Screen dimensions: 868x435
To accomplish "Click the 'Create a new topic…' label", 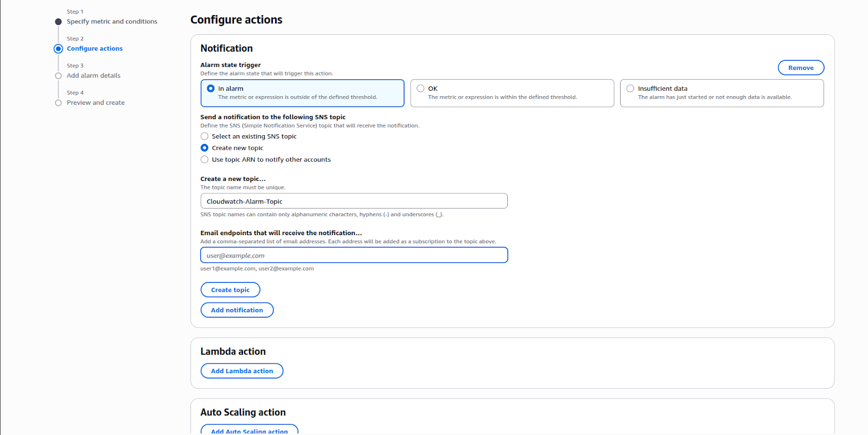I will [233, 179].
